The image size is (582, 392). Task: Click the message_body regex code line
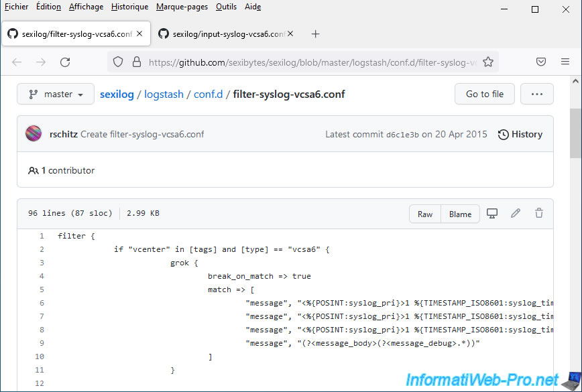click(x=363, y=343)
